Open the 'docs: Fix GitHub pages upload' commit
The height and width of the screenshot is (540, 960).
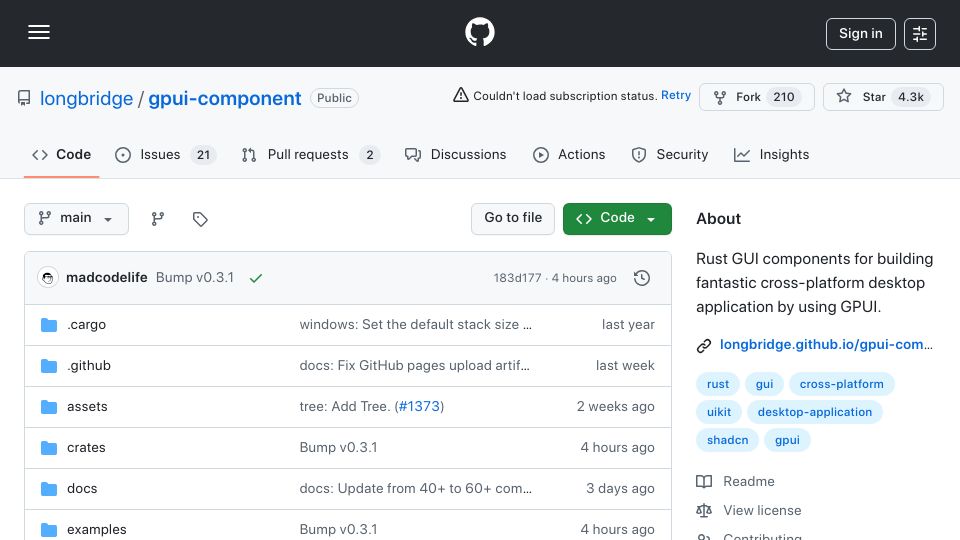point(414,366)
